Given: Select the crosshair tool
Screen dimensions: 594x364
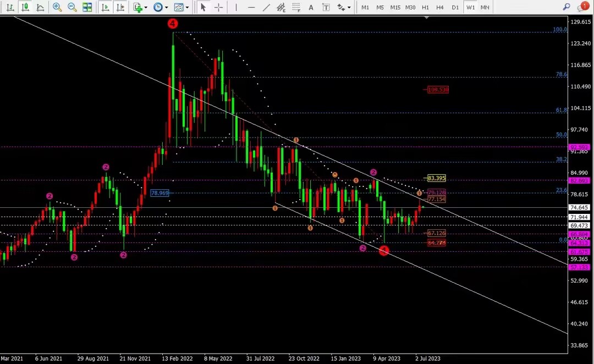Looking at the screenshot, I should (x=218, y=7).
